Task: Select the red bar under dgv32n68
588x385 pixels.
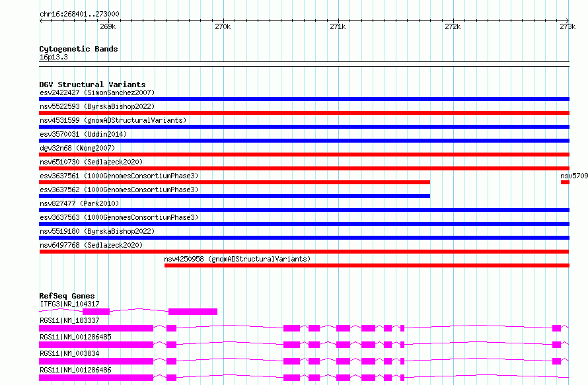Action: (x=304, y=155)
